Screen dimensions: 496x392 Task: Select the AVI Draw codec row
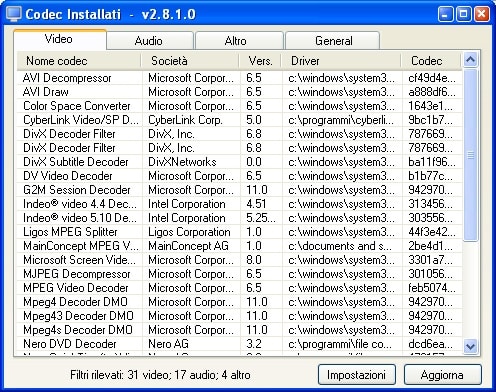[239, 92]
